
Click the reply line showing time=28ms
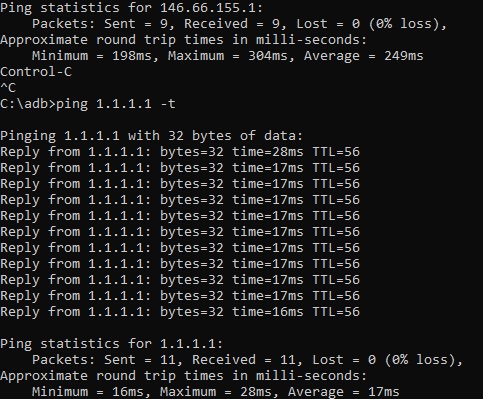click(180, 152)
